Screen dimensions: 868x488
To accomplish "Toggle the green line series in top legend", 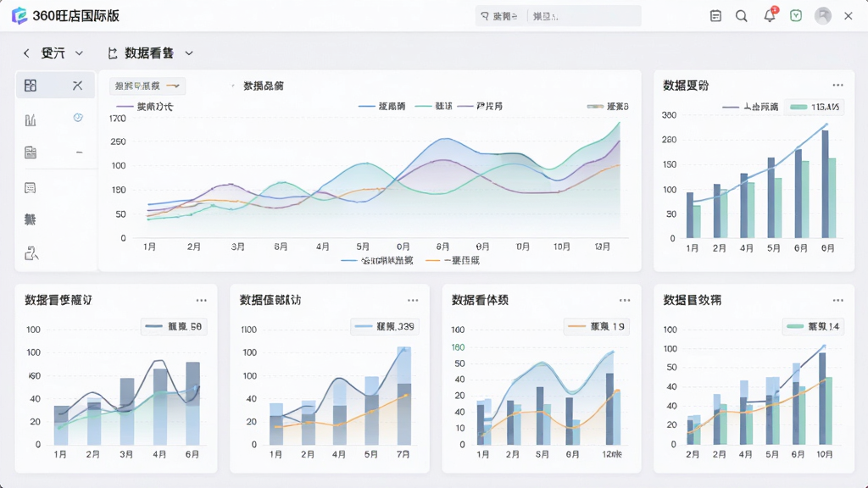I will 433,106.
